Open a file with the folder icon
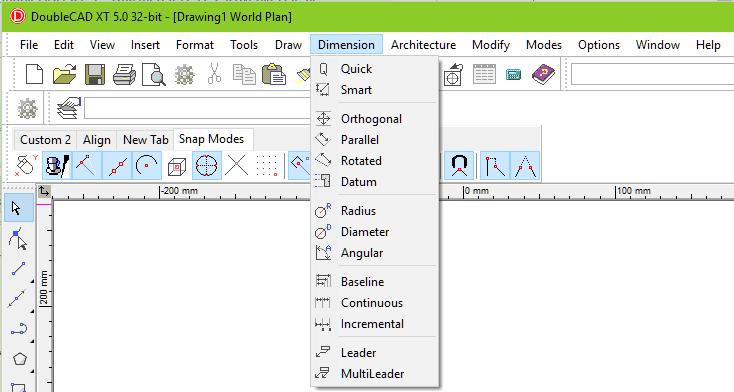The image size is (734, 392). (x=65, y=74)
